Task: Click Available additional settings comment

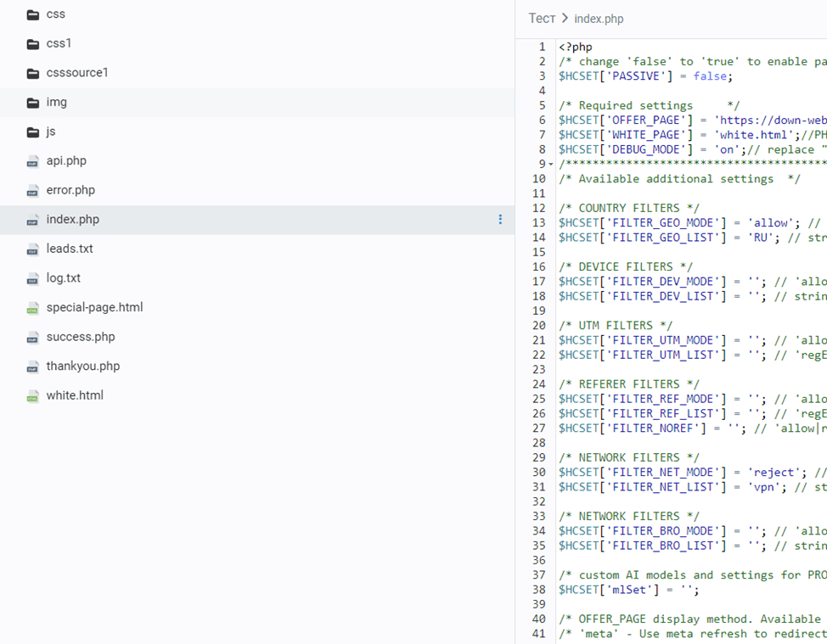Action: click(x=679, y=179)
